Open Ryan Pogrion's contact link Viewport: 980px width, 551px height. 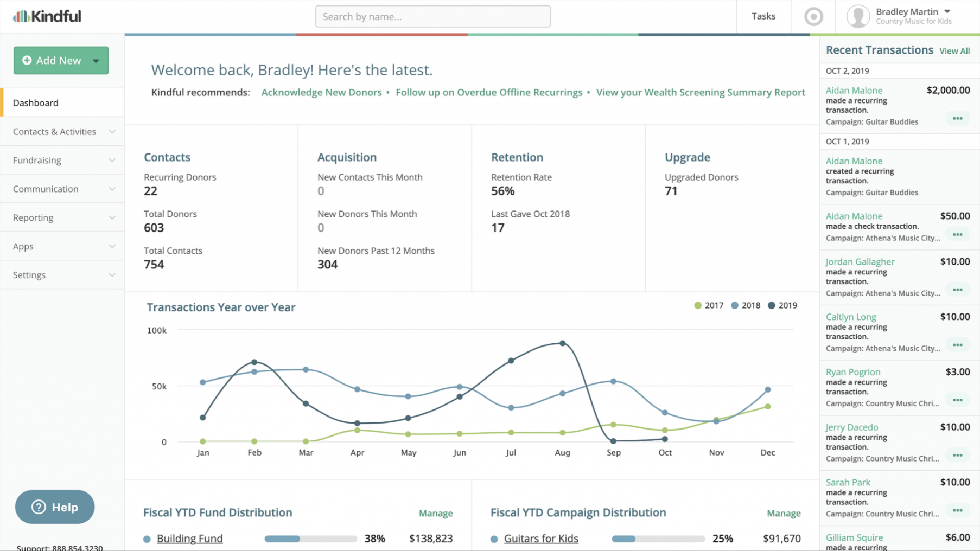853,372
